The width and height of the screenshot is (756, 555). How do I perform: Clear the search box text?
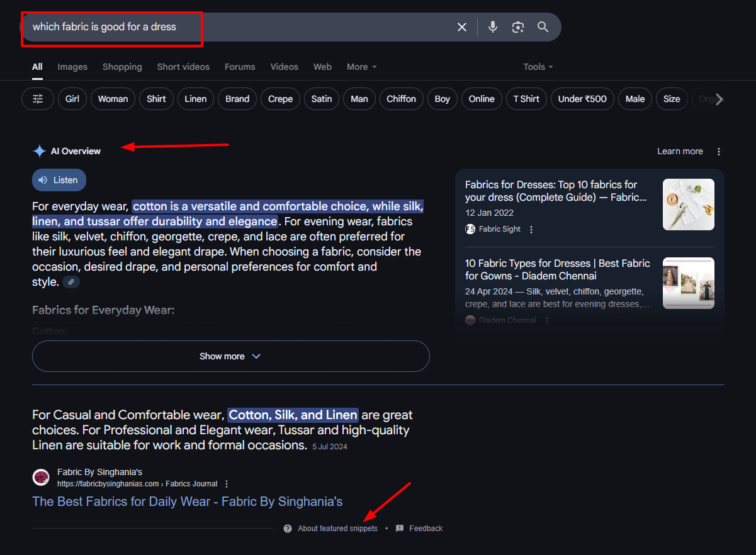[462, 27]
